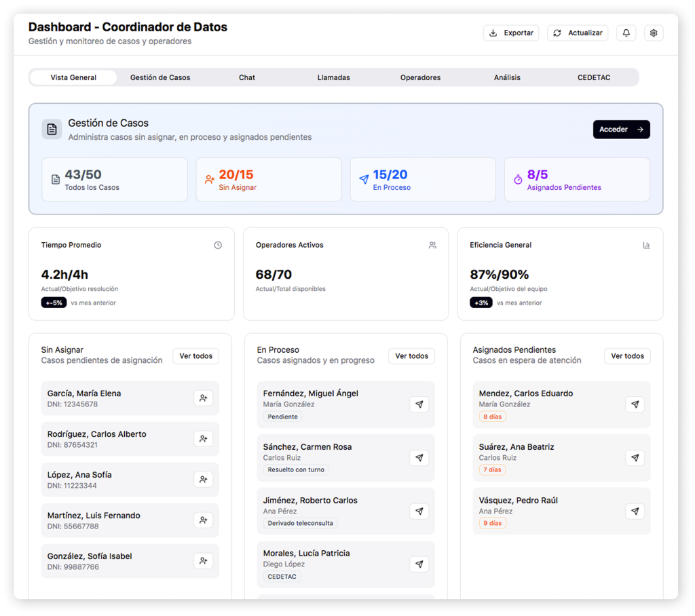Click the Derivado teleconsulta badge
The height and width of the screenshot is (616, 695).
(x=301, y=523)
